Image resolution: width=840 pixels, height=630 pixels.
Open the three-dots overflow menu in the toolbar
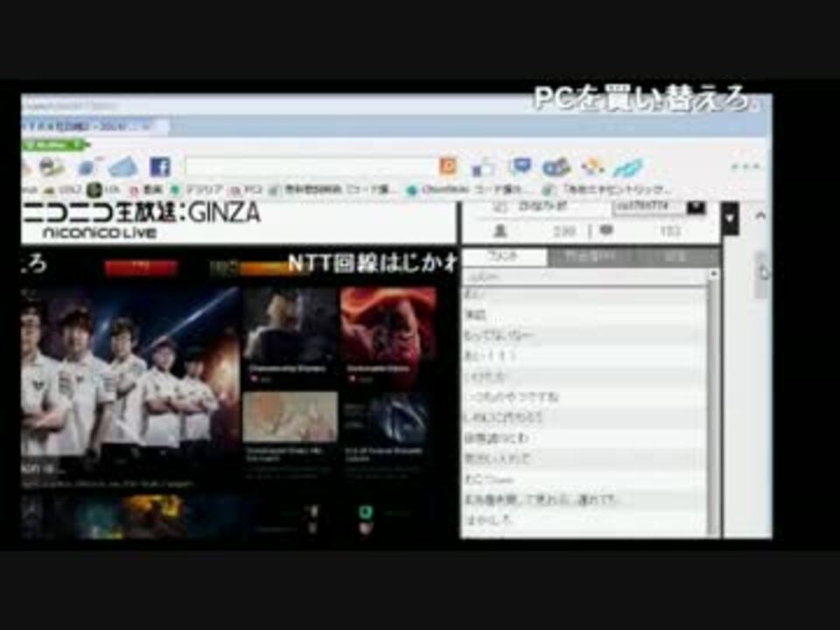(746, 166)
